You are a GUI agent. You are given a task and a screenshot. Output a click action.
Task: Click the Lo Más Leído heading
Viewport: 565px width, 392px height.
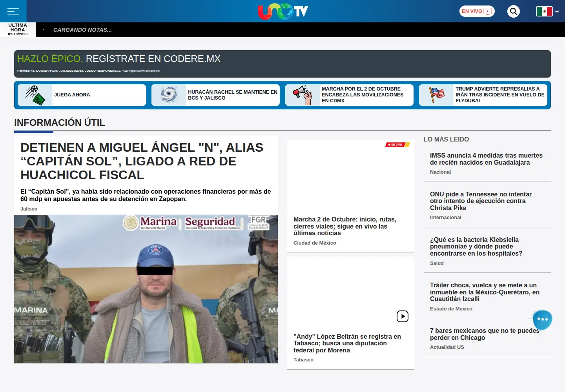[446, 139]
